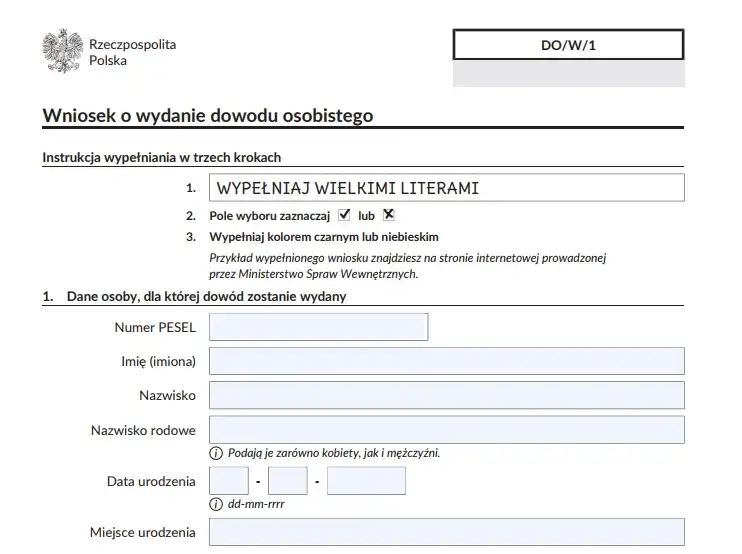
Task: Click the 'Nazwisko rodowe' label
Action: 143,430
